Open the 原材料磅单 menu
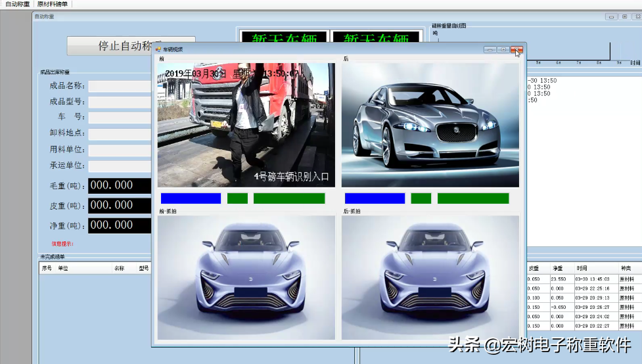 point(53,4)
